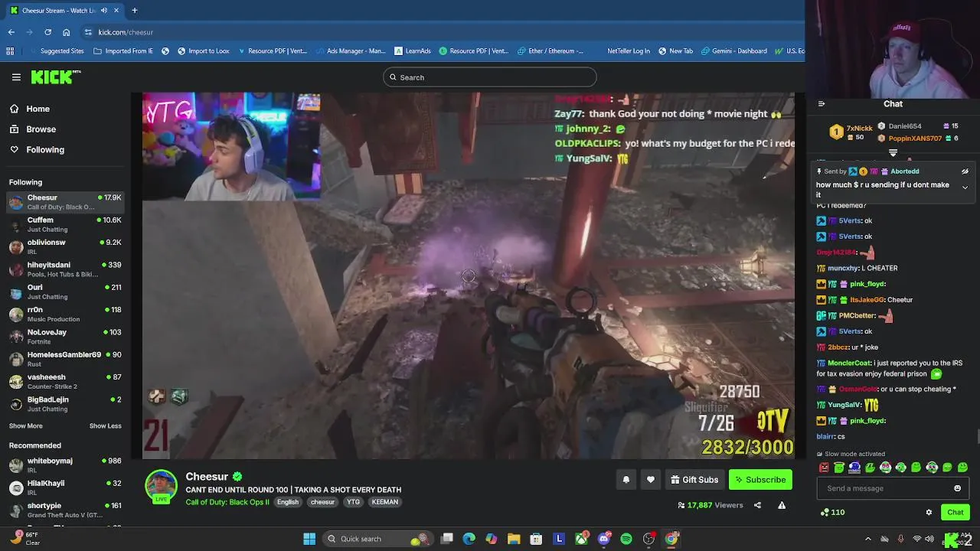Click the Gift Subs button
The height and width of the screenshot is (551, 980).
pos(694,480)
